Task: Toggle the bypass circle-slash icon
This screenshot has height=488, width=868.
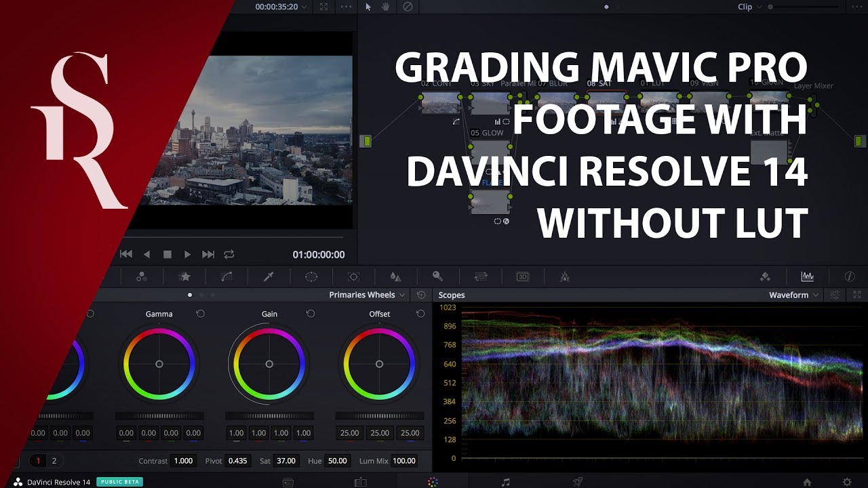Action: point(408,7)
